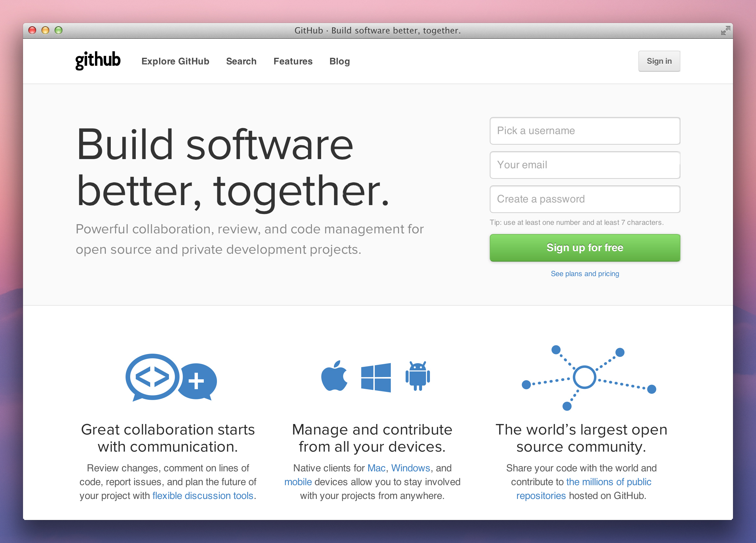Click the Windows logo icon
This screenshot has height=543, width=756.
click(376, 378)
